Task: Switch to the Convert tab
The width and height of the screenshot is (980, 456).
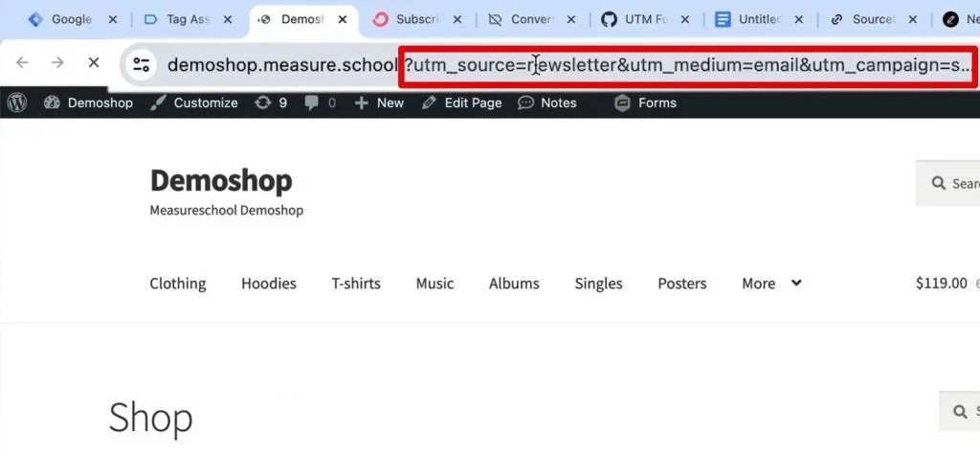Action: click(532, 19)
